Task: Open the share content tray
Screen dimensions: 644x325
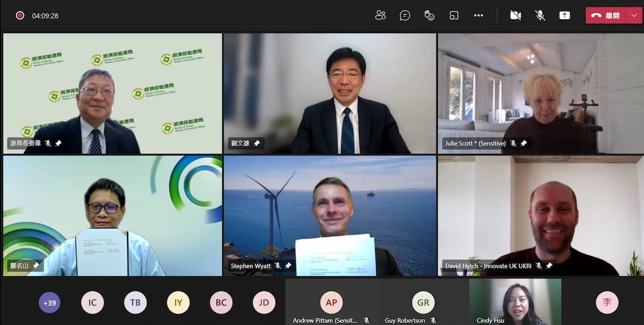Action: [565, 16]
